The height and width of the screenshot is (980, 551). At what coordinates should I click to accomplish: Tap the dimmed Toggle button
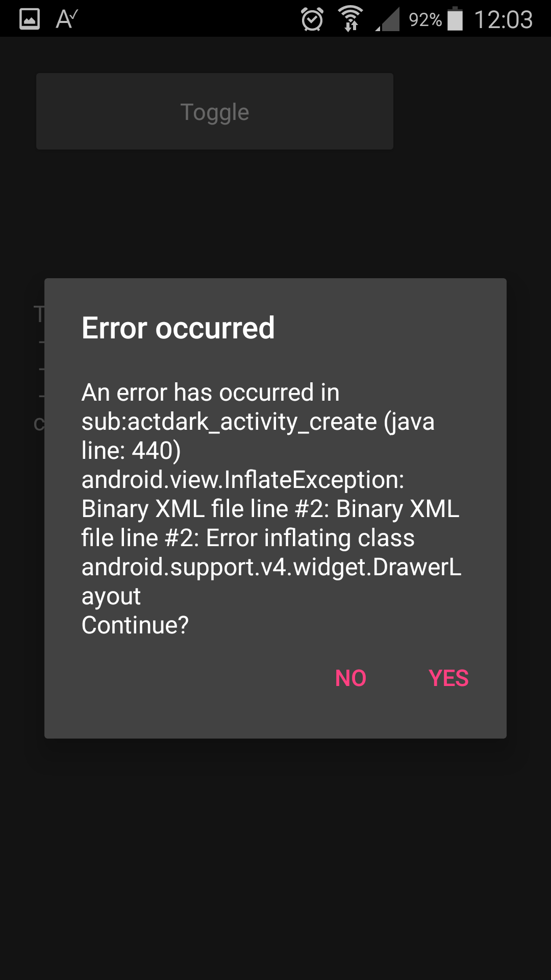coord(215,111)
